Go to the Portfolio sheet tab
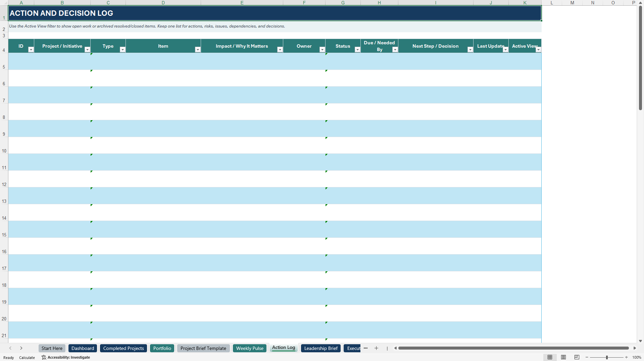Viewport: 644px width, 361px height. click(x=162, y=348)
